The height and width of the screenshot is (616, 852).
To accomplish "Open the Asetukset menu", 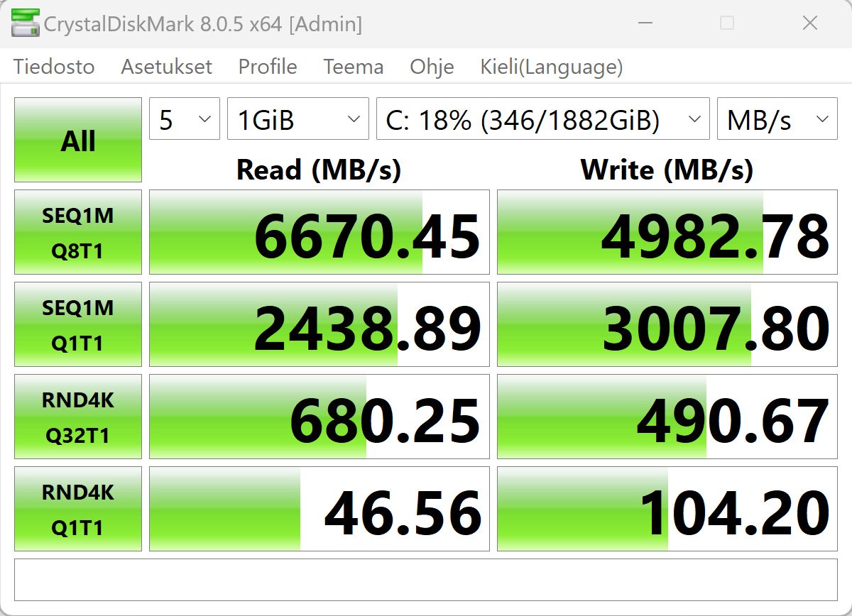I will point(167,67).
